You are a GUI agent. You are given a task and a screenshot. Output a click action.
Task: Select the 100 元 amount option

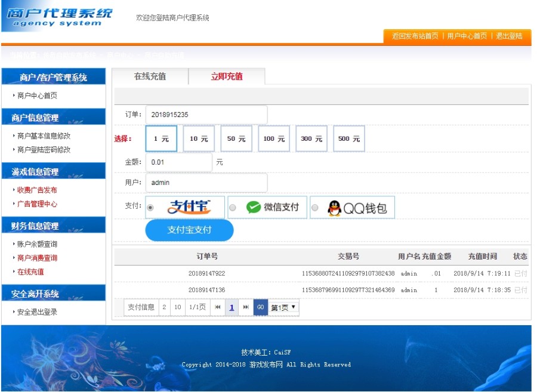click(x=273, y=138)
